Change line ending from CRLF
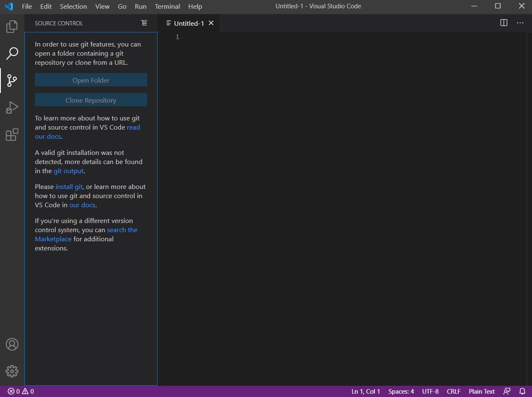 coord(453,391)
